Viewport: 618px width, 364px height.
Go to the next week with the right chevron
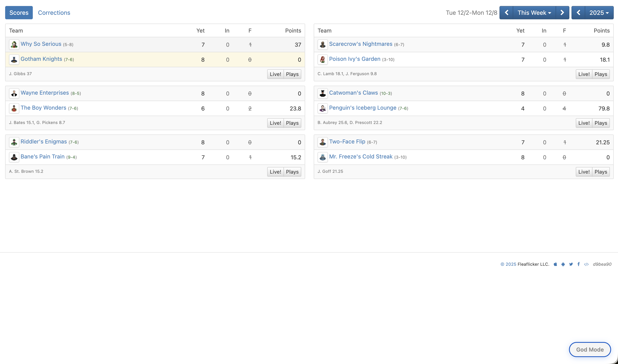pyautogui.click(x=562, y=12)
